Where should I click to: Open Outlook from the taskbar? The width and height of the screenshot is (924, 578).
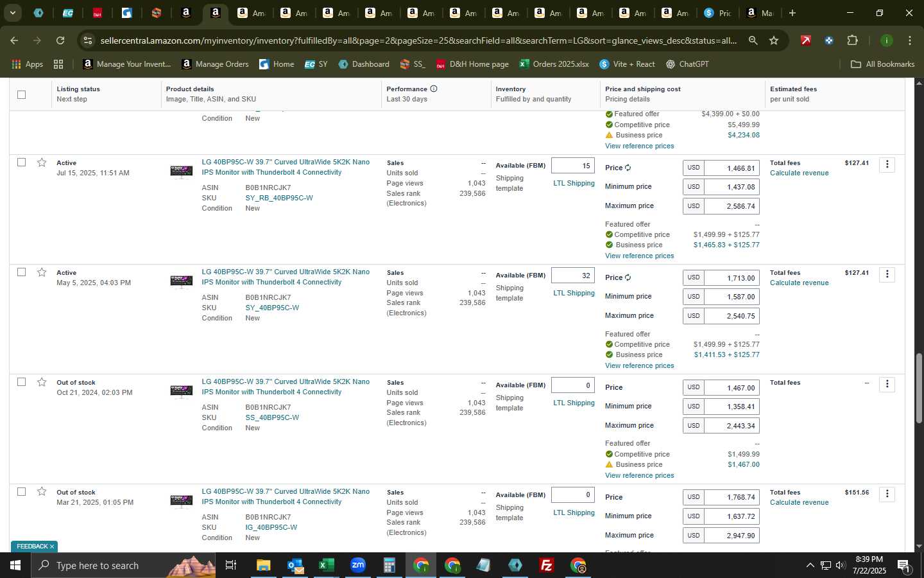295,565
